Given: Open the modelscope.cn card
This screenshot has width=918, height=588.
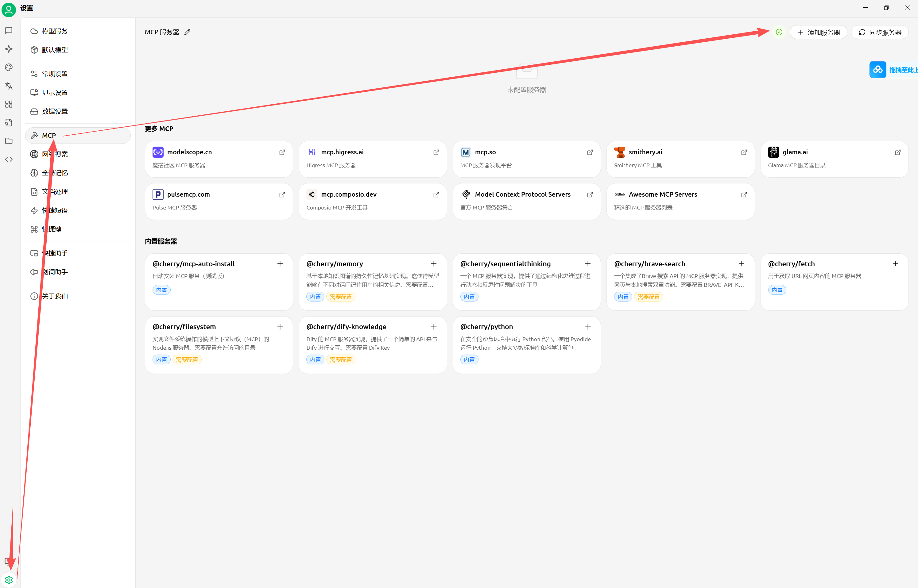Looking at the screenshot, I should click(219, 159).
